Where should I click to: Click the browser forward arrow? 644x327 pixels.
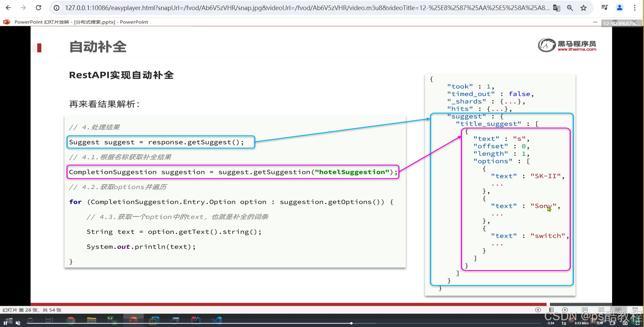[x=23, y=8]
